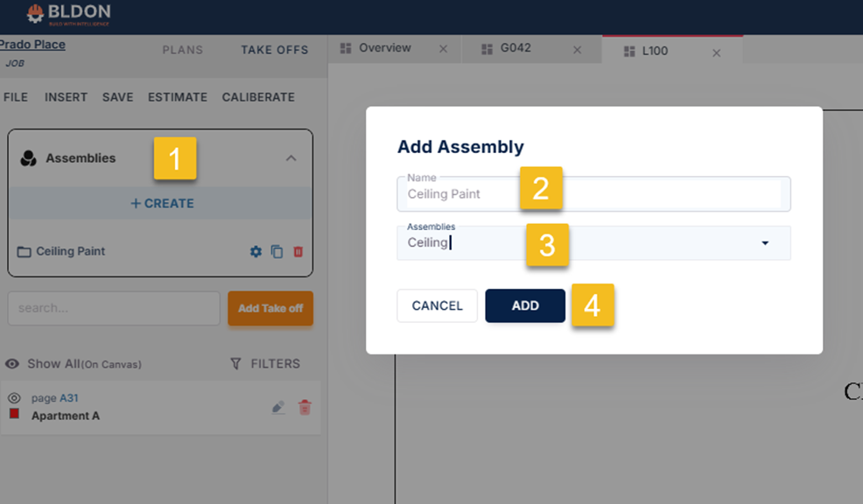Duplicate the Ceiling Paint assembly
863x504 pixels.
pos(277,252)
